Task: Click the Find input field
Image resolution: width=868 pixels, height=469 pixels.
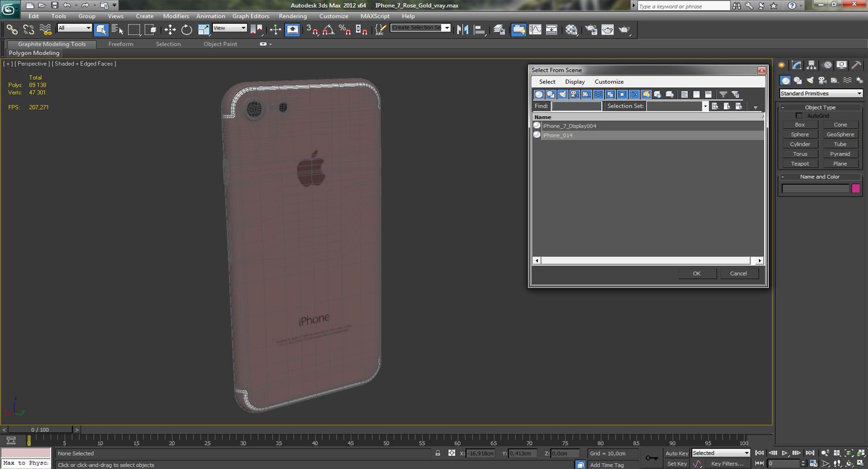Action: (577, 106)
